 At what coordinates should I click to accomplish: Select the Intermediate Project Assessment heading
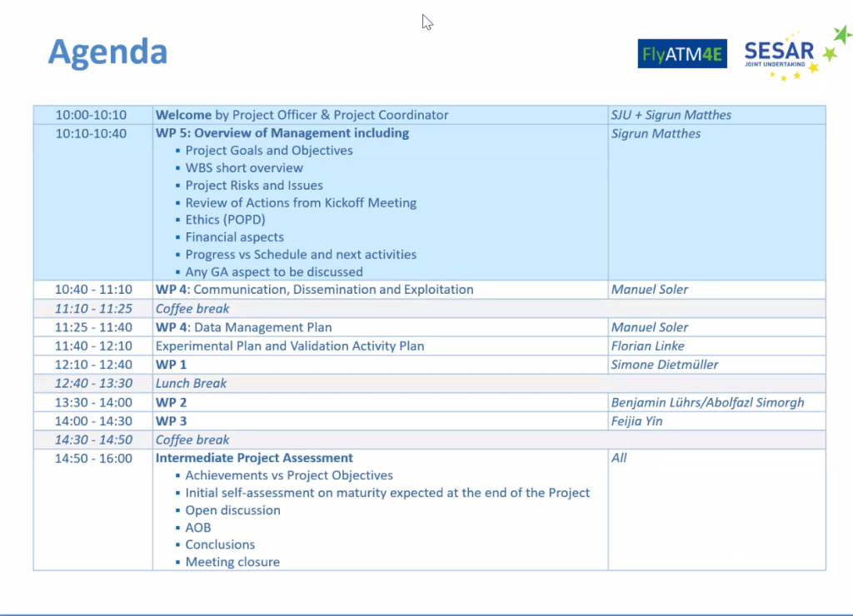tap(254, 458)
